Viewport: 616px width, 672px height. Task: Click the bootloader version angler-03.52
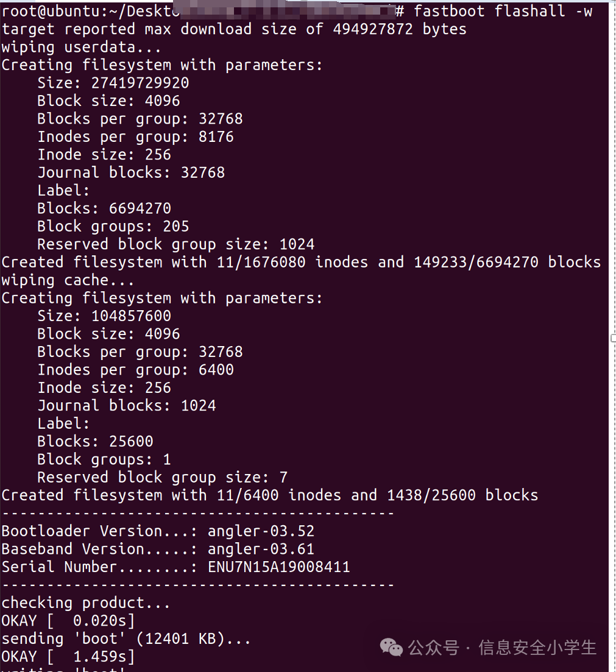[x=261, y=531]
